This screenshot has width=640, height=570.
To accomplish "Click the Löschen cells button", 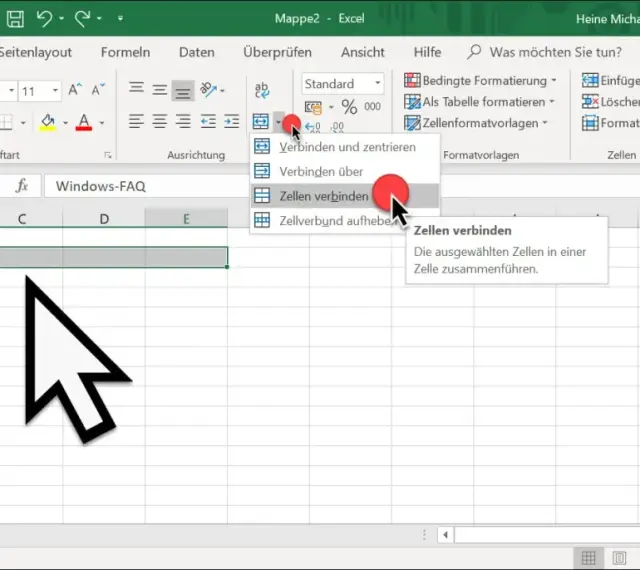I will pos(611,102).
